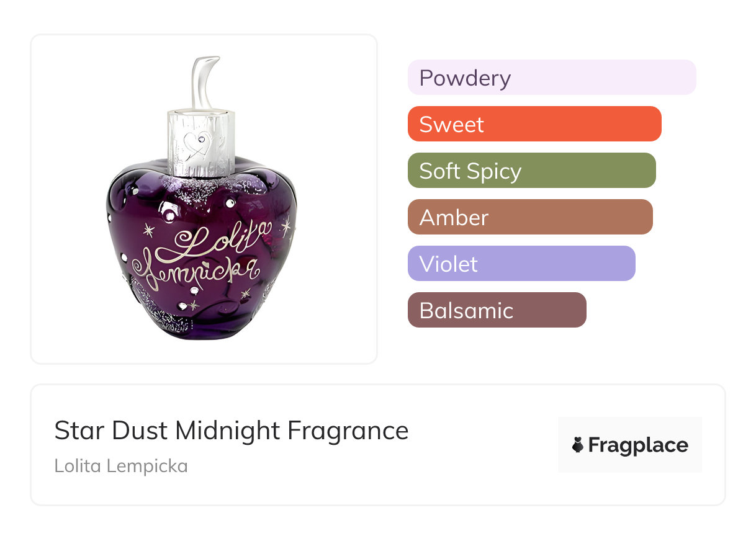Pick the brown Amber accord bar
The height and width of the screenshot is (536, 756).
[530, 217]
